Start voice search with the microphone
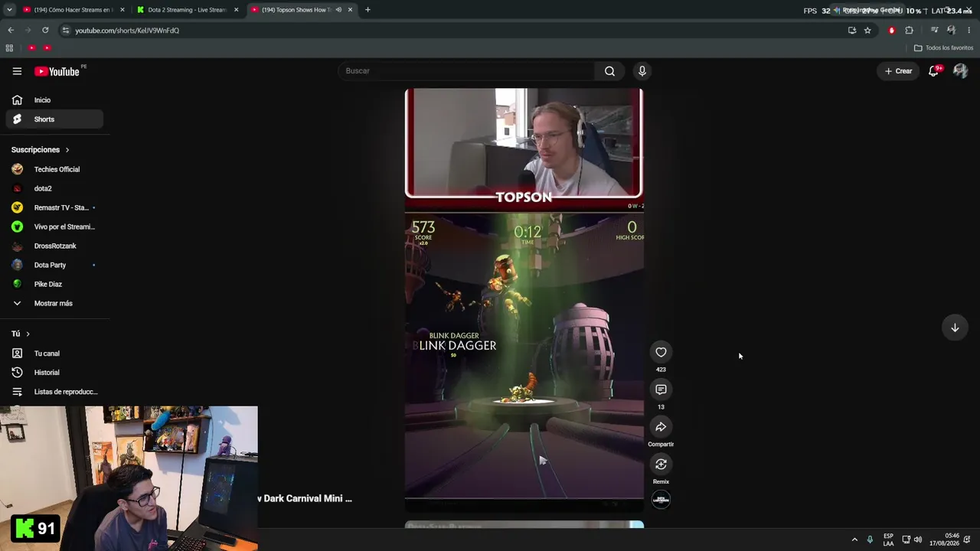 [642, 71]
